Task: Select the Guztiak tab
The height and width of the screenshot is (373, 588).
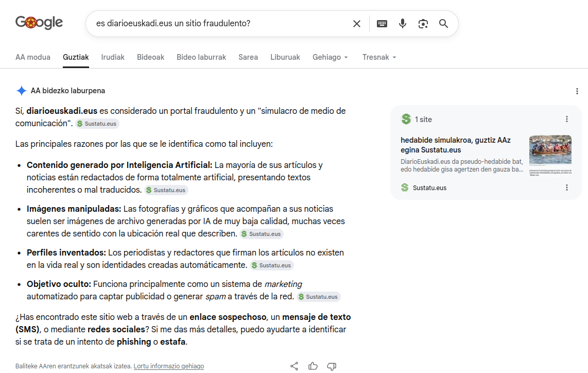Action: click(76, 57)
